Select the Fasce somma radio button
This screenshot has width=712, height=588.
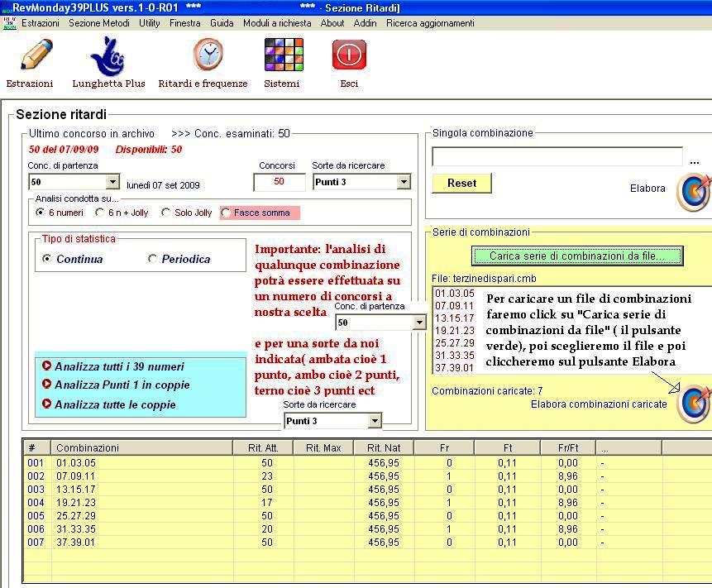pos(225,213)
